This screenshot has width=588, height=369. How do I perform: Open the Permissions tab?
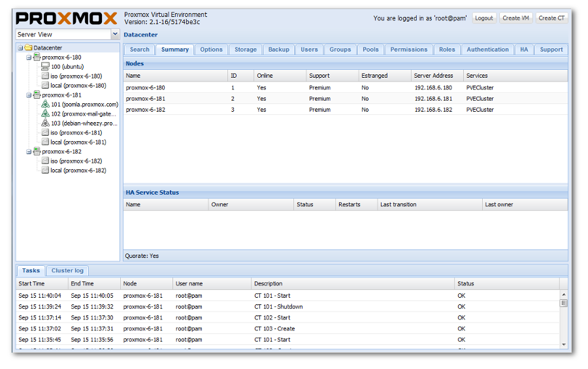pos(409,50)
